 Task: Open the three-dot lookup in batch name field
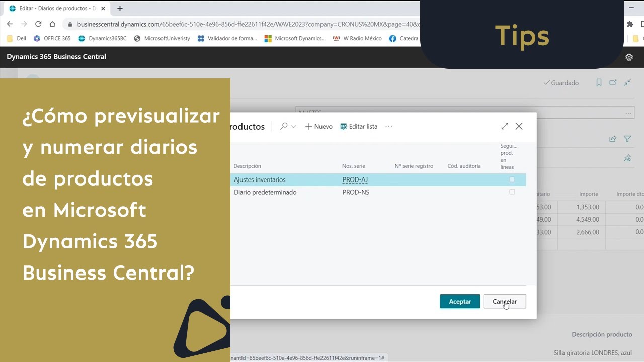click(x=628, y=113)
